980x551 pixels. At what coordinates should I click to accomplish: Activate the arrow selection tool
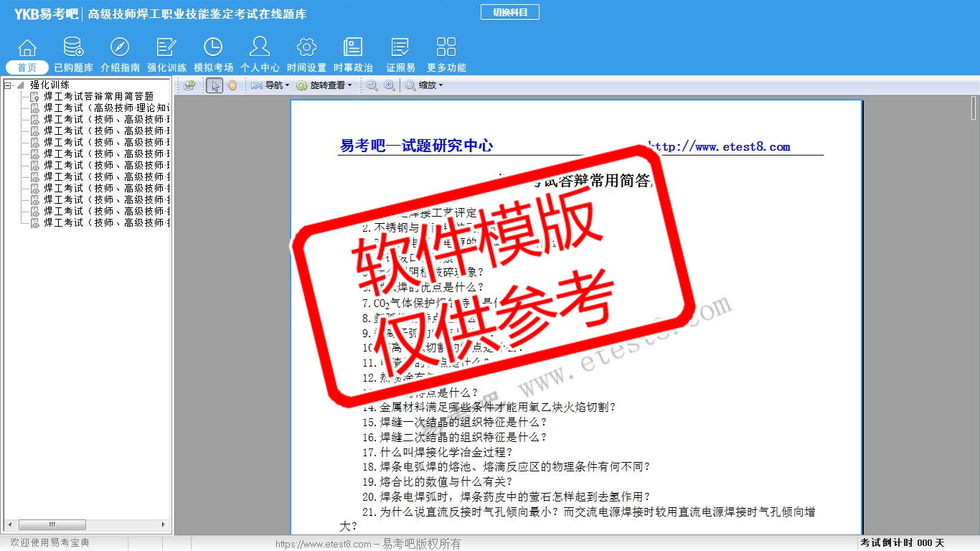[214, 85]
